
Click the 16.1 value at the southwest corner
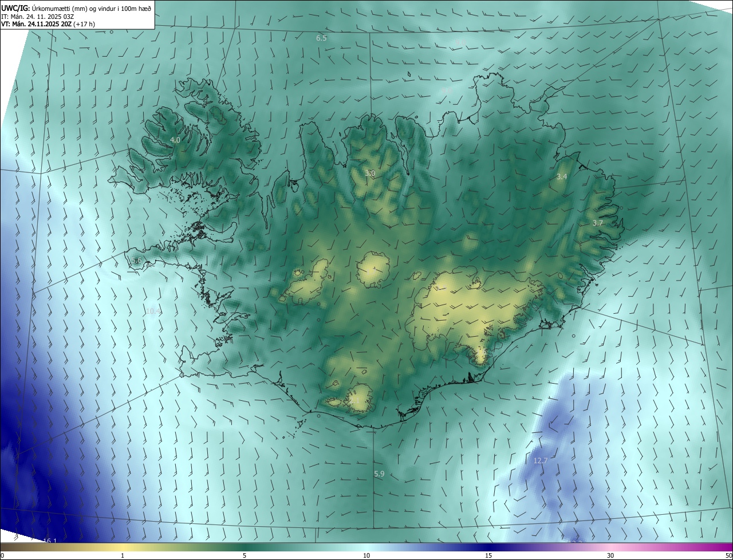pos(50,541)
